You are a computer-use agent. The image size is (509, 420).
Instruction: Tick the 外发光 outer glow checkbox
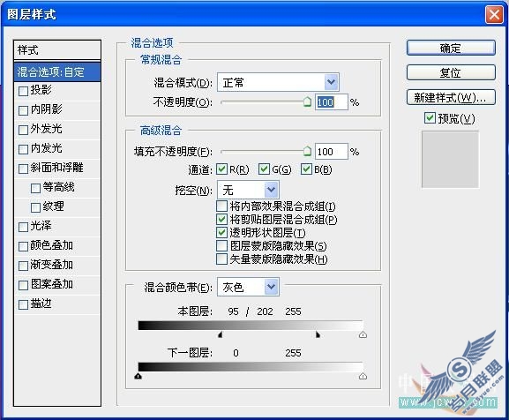coord(23,131)
